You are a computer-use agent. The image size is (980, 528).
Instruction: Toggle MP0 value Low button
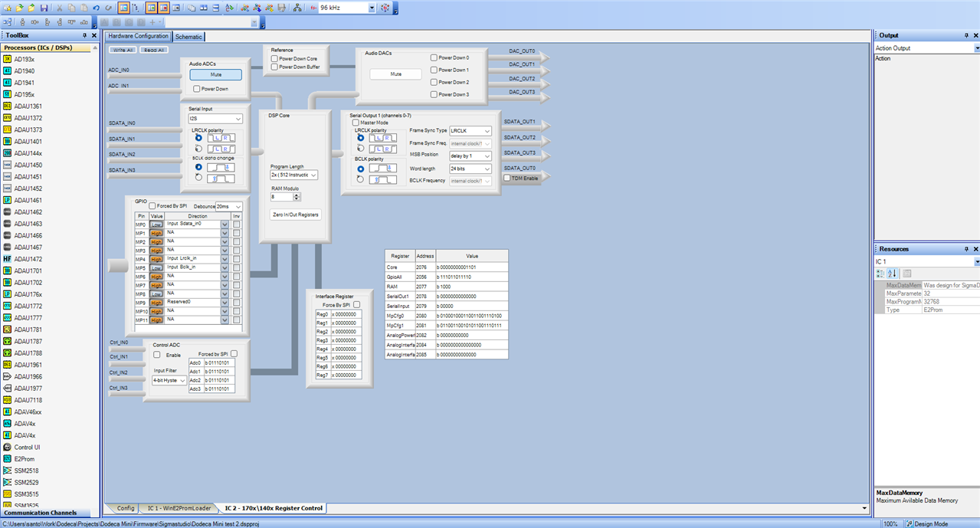(156, 225)
